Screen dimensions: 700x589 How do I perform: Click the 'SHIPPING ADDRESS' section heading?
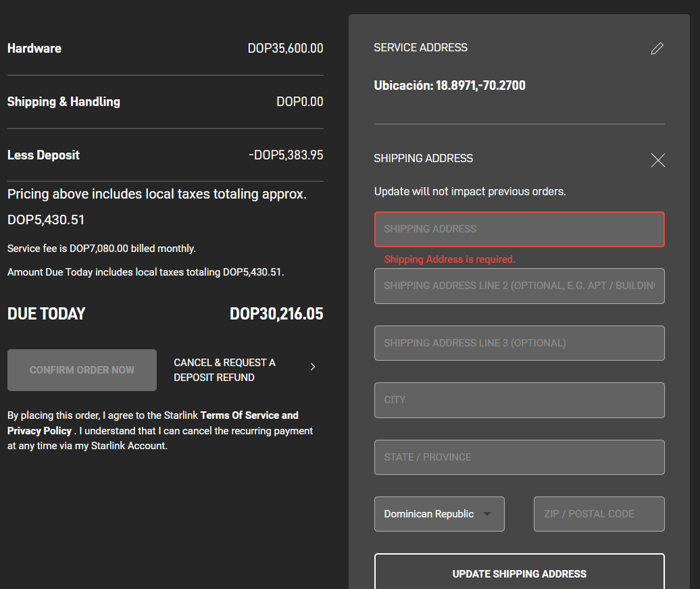point(423,158)
